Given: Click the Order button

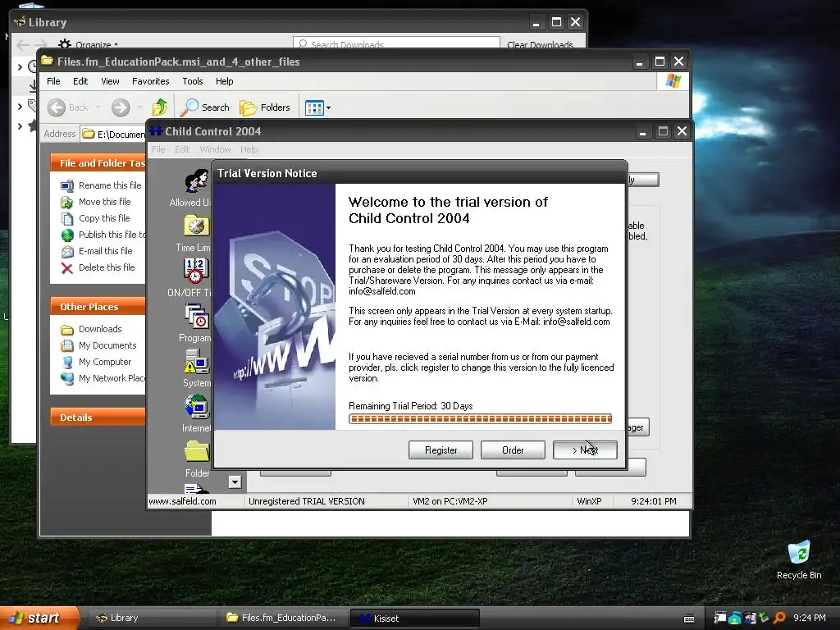Looking at the screenshot, I should [x=513, y=450].
